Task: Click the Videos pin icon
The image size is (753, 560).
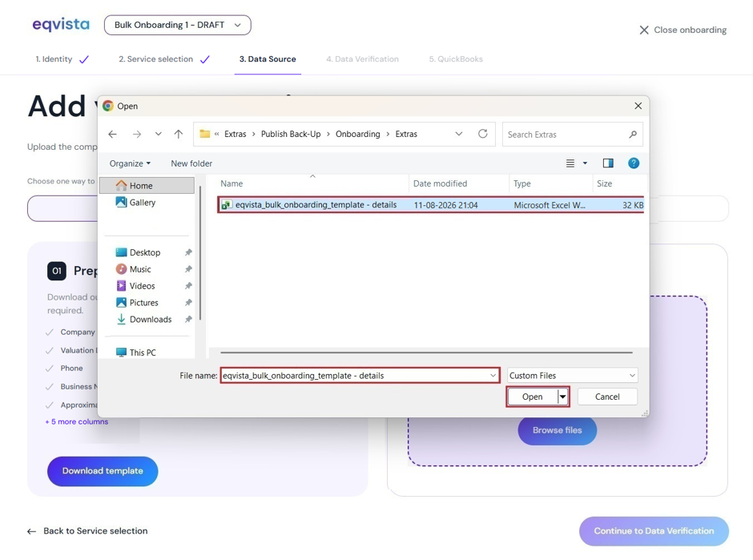Action: [188, 286]
